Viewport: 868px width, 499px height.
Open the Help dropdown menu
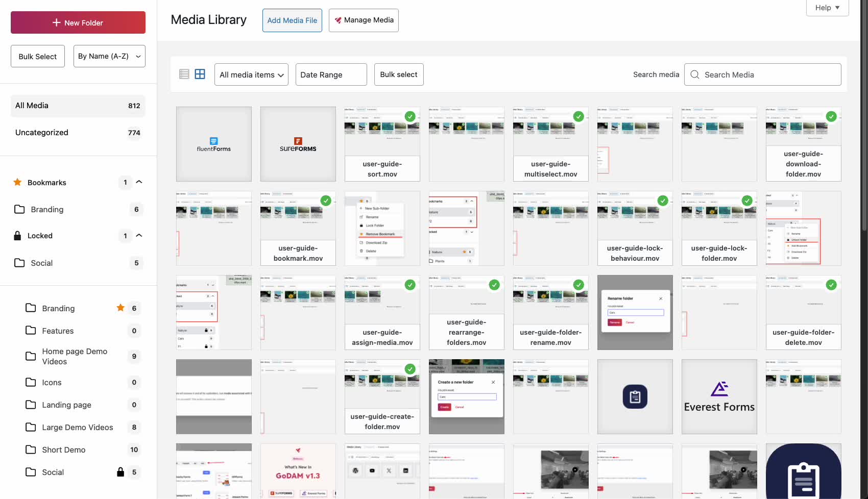(x=827, y=8)
